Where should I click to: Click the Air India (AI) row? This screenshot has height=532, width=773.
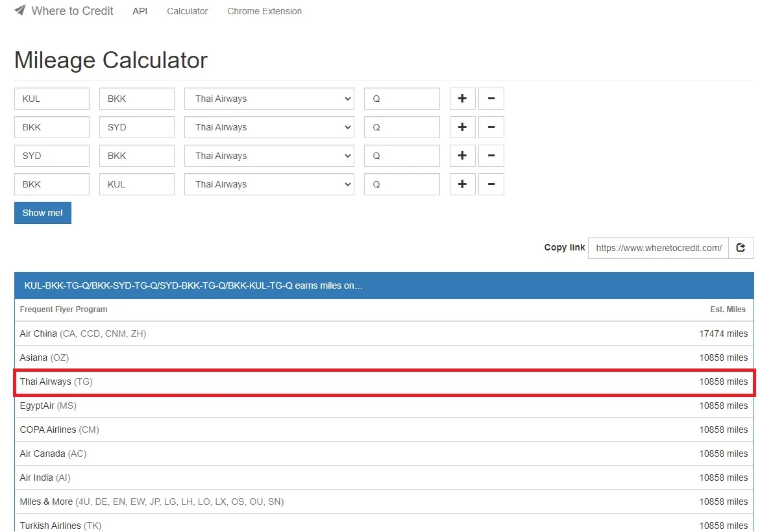384,478
